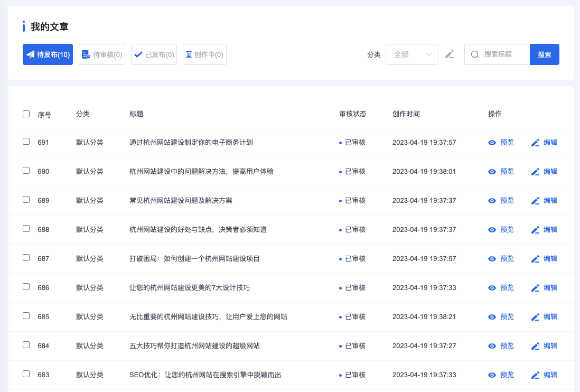Click the pencil edit icon for article 688
Screen dimensions: 580x392
coord(535,230)
